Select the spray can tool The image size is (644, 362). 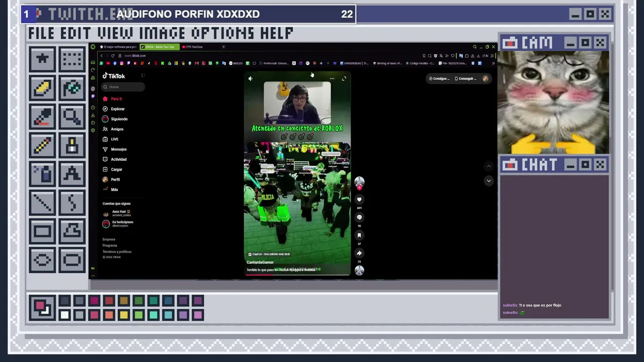point(42,174)
